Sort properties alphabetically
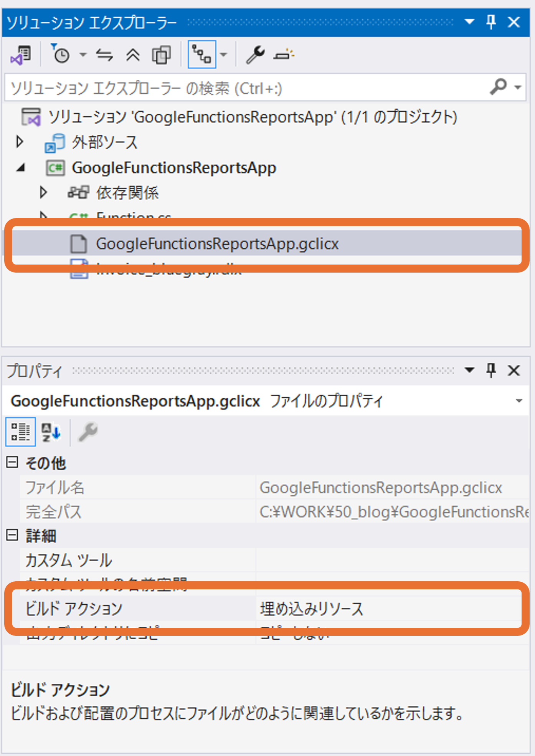 point(51,432)
